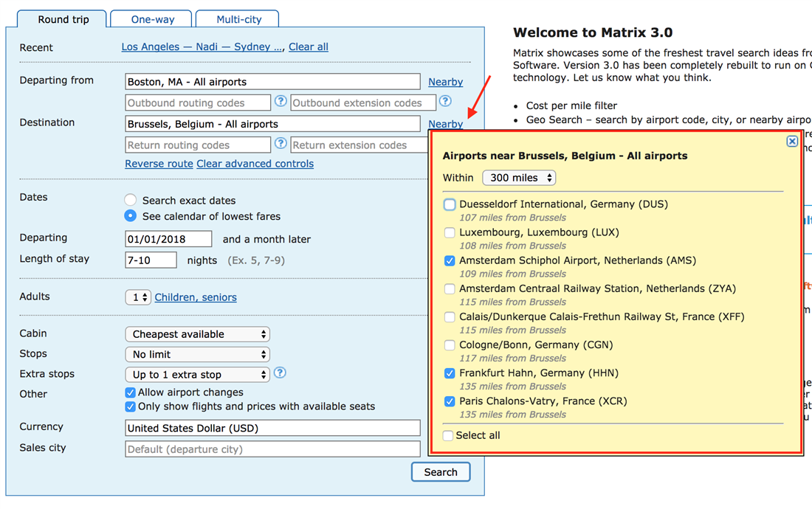Close the nearby airports popup

tap(792, 141)
